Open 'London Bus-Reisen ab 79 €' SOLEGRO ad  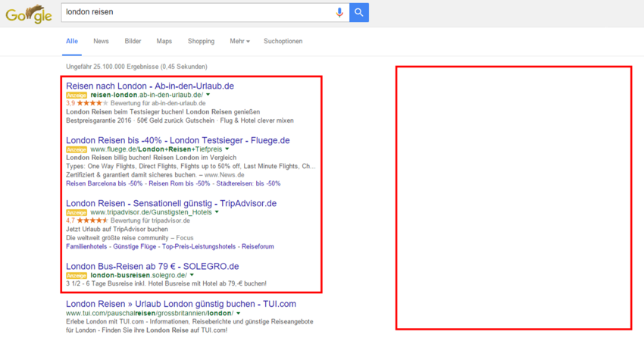pyautogui.click(x=152, y=266)
